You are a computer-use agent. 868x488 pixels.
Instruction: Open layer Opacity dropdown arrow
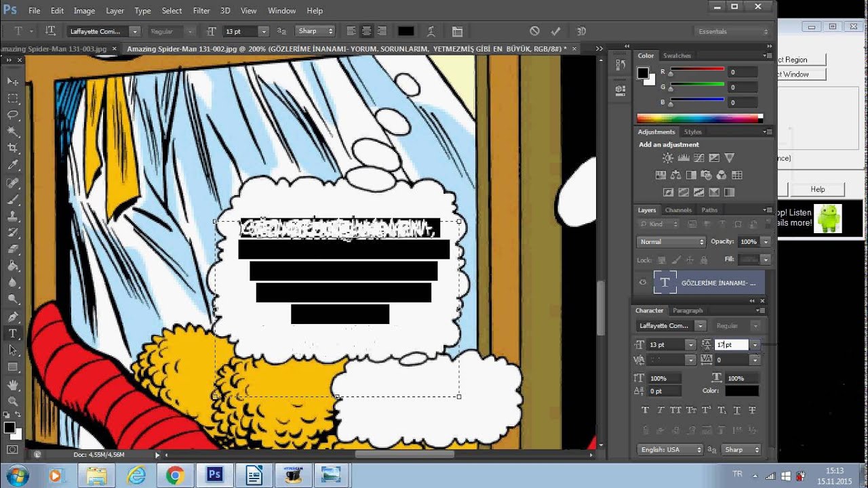click(766, 241)
